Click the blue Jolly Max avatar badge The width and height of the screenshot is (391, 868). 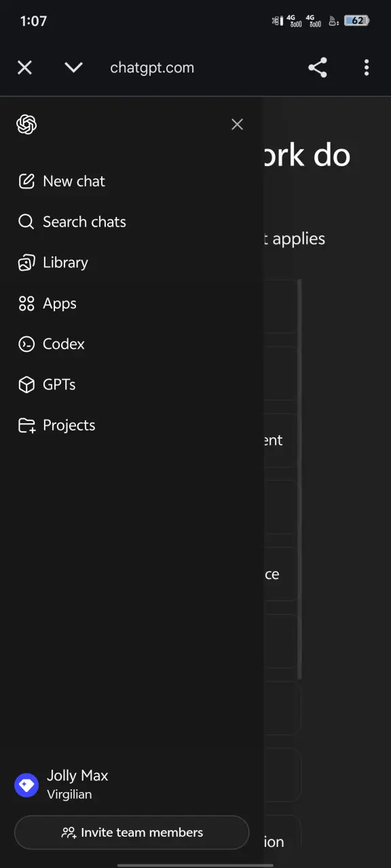26,785
